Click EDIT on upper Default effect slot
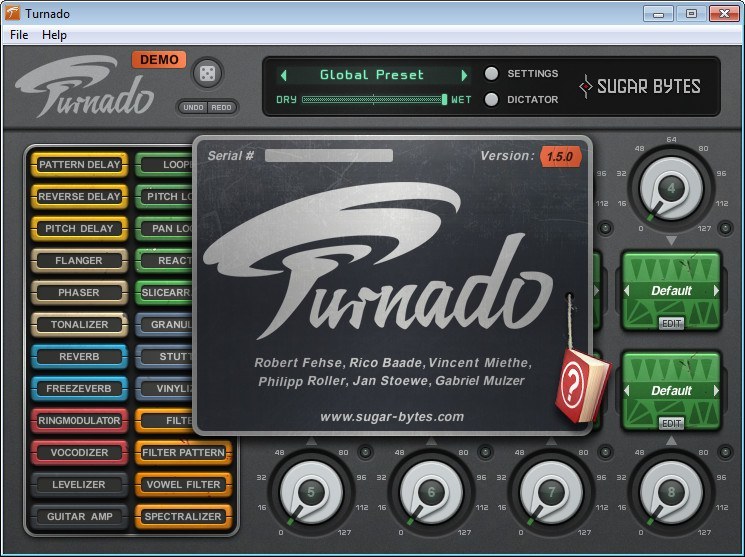Viewport: 745px width, 557px height. tap(671, 323)
